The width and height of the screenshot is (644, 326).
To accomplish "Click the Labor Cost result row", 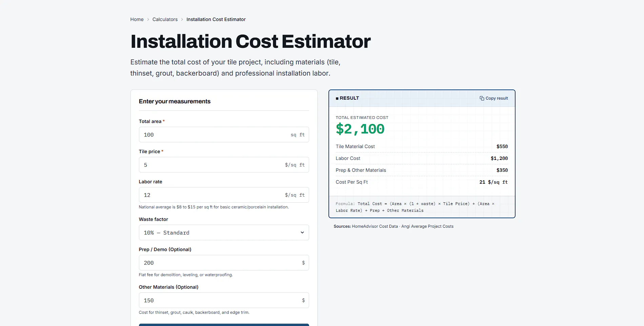I will pyautogui.click(x=422, y=158).
